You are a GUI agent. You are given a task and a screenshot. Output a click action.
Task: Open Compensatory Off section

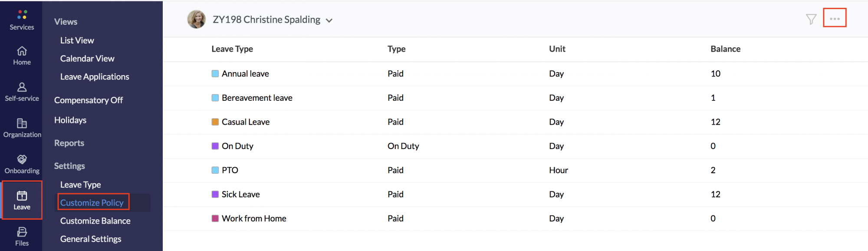click(89, 100)
